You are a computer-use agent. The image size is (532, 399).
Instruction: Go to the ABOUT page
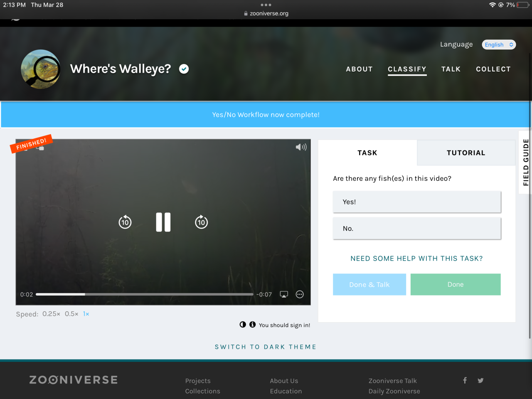(359, 69)
